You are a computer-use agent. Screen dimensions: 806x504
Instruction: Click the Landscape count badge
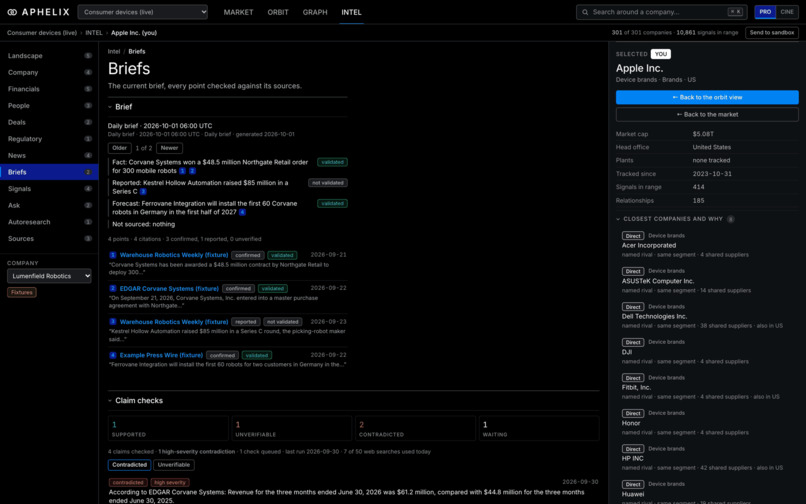[88, 56]
